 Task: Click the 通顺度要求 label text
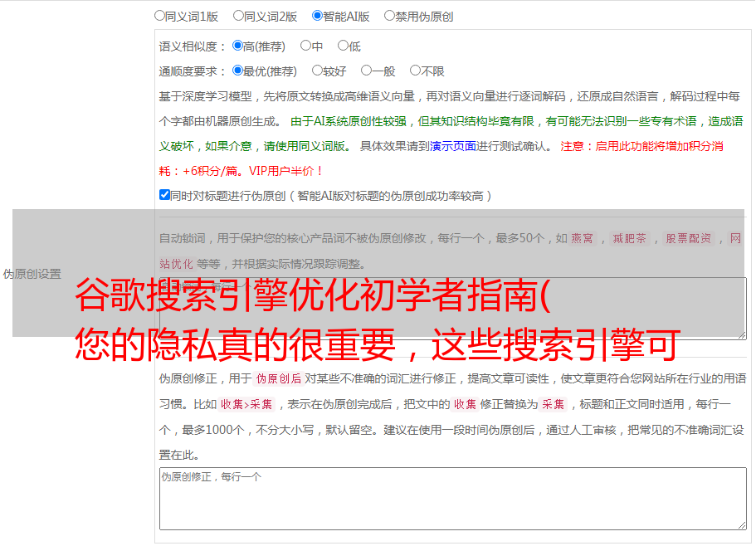[x=193, y=71]
